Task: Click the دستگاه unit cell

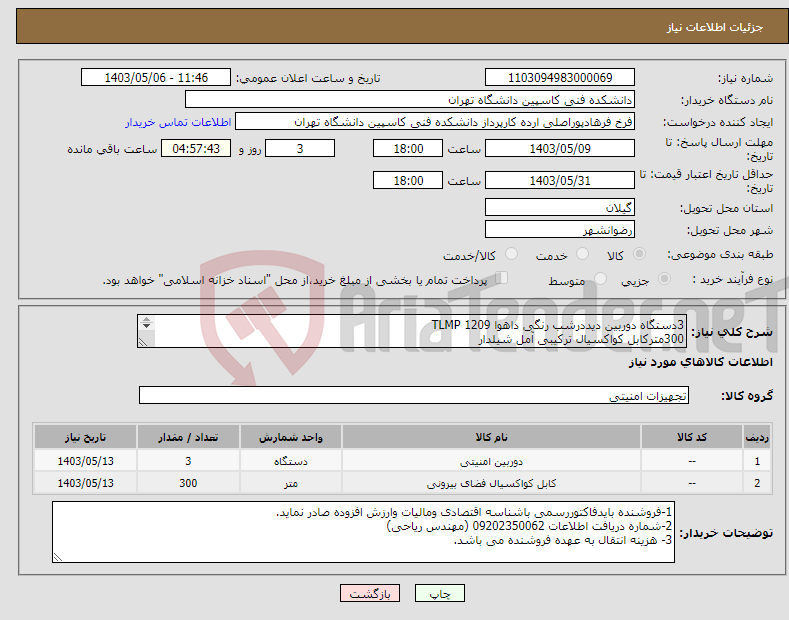Action: click(291, 461)
